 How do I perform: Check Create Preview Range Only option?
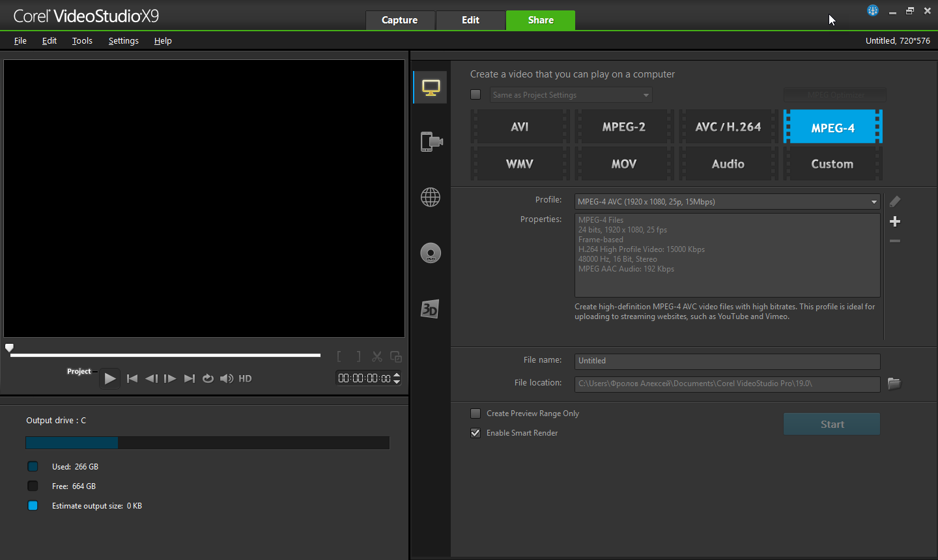pos(476,413)
